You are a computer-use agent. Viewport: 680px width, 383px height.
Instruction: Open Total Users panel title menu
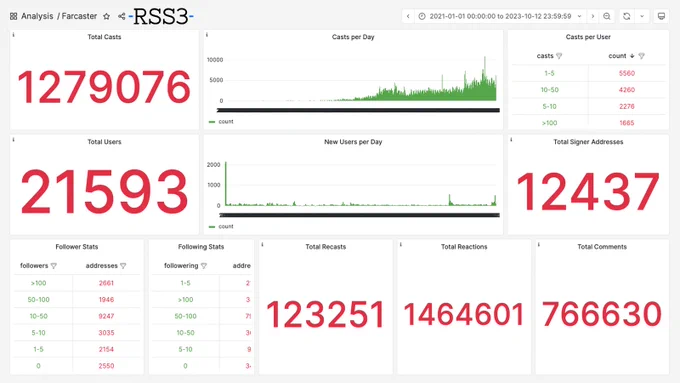tap(104, 142)
